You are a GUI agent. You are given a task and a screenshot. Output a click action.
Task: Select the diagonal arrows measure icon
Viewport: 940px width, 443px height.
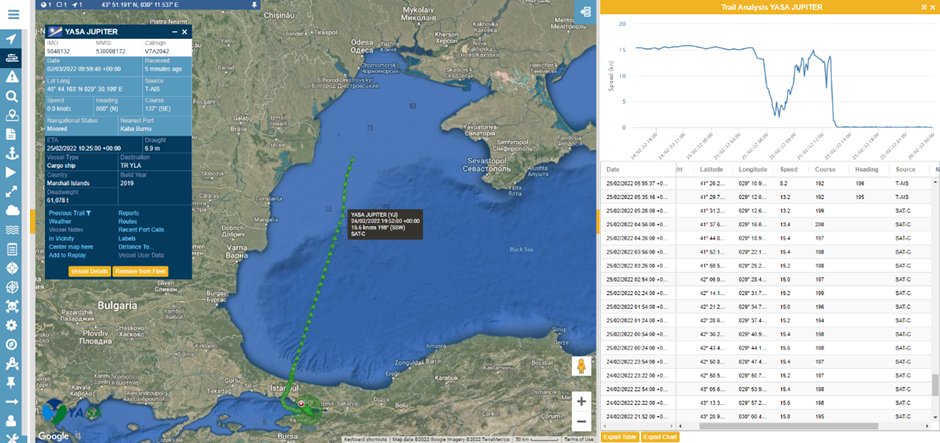11,191
